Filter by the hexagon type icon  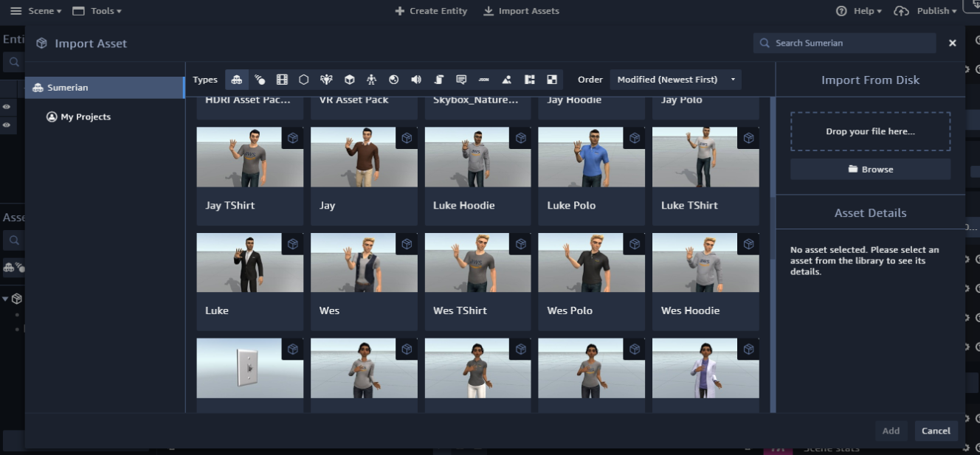pos(304,80)
